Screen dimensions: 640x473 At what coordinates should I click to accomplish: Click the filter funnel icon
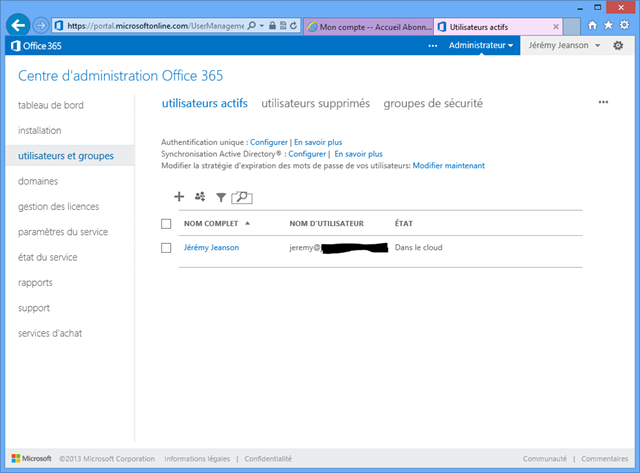(221, 198)
